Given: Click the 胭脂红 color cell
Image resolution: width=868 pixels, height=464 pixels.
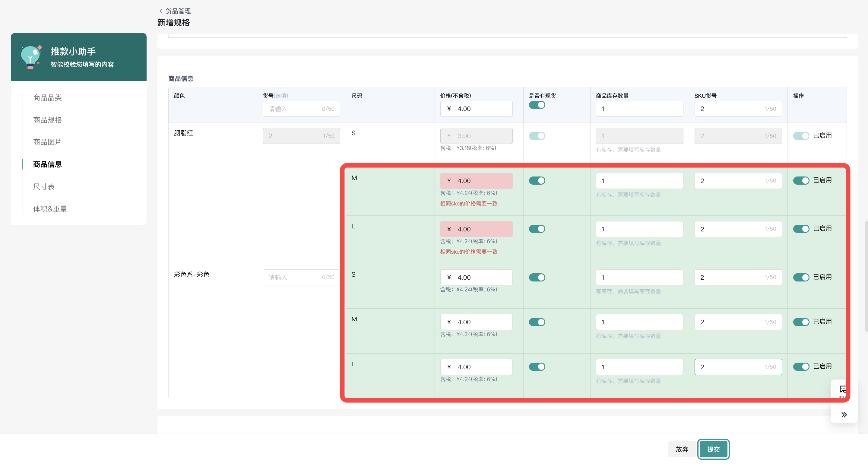Looking at the screenshot, I should pyautogui.click(x=213, y=193).
